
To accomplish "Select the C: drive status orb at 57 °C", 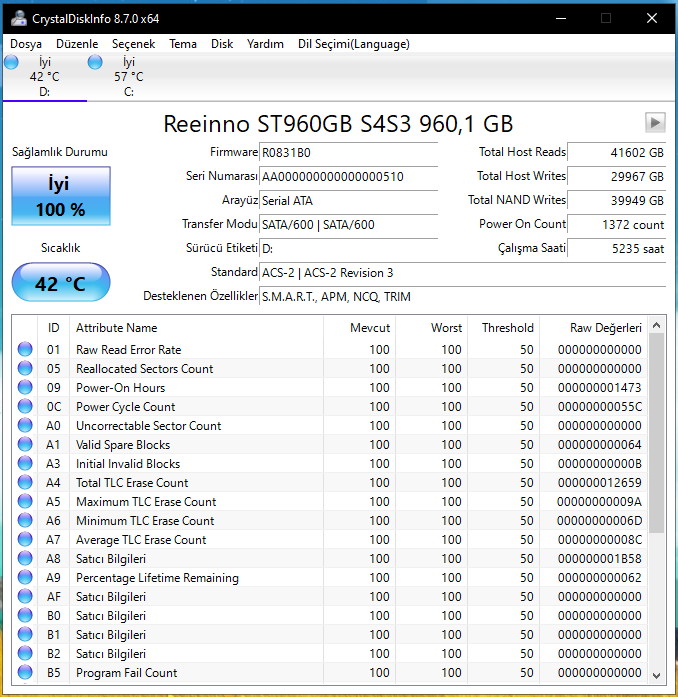I will pyautogui.click(x=95, y=62).
